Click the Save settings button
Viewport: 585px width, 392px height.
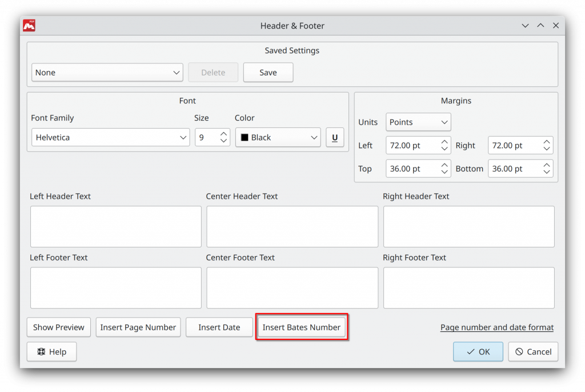coord(268,73)
